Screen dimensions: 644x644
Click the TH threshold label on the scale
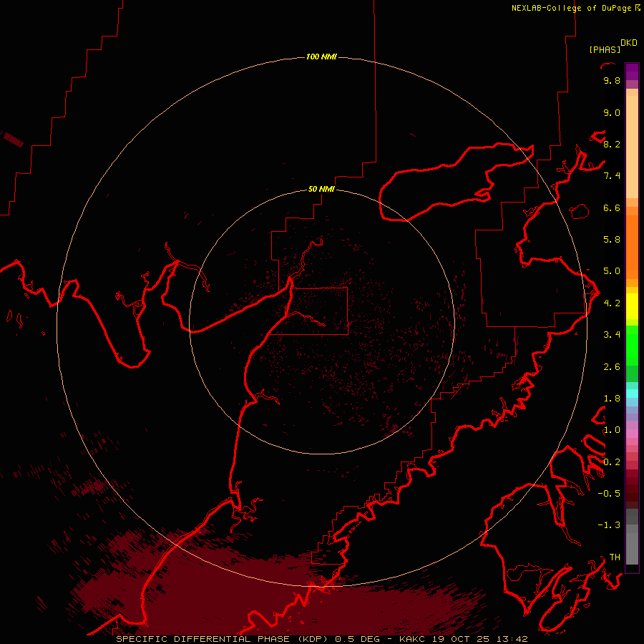[615, 557]
